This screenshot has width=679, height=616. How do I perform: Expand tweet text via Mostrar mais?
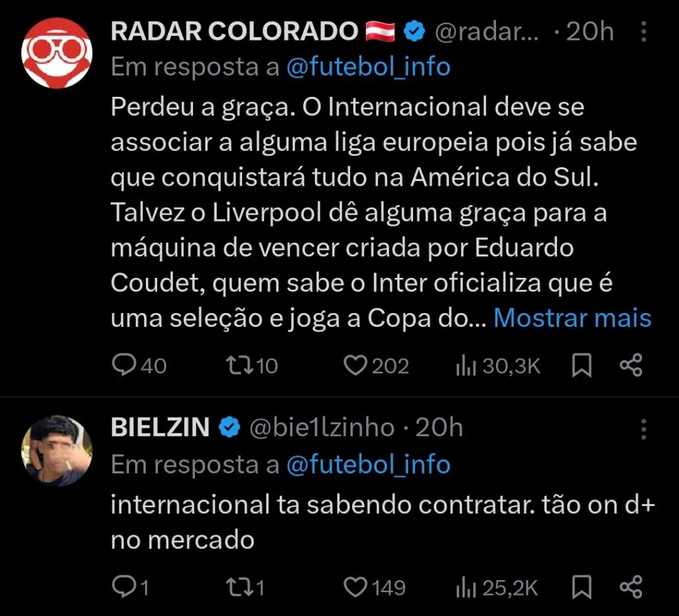tap(573, 318)
